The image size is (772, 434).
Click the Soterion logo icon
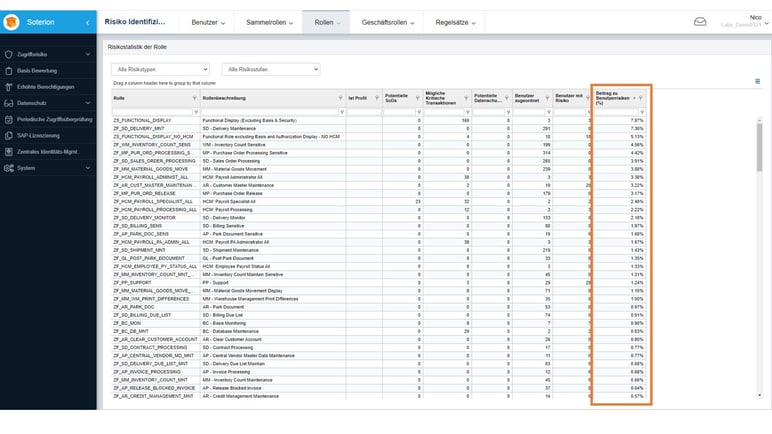pos(10,21)
